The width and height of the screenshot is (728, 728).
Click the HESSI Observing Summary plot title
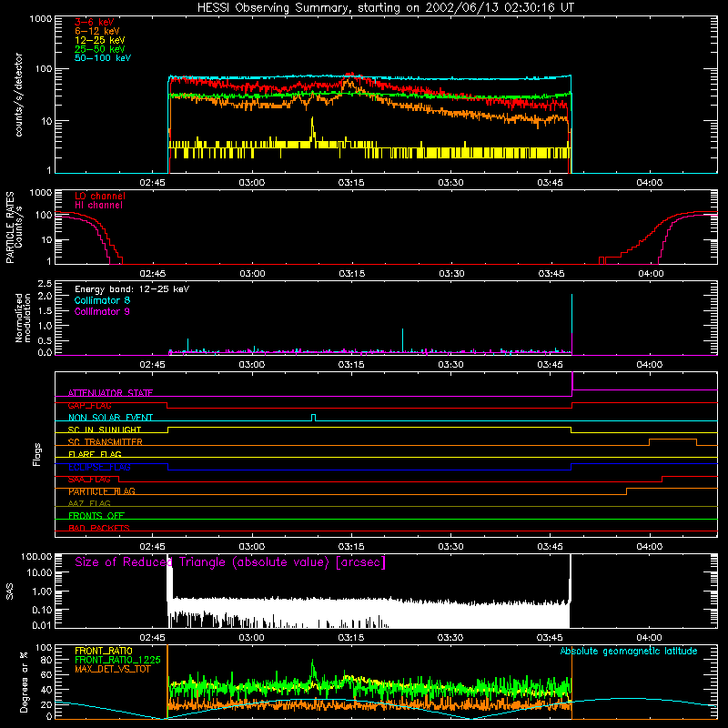pos(385,8)
